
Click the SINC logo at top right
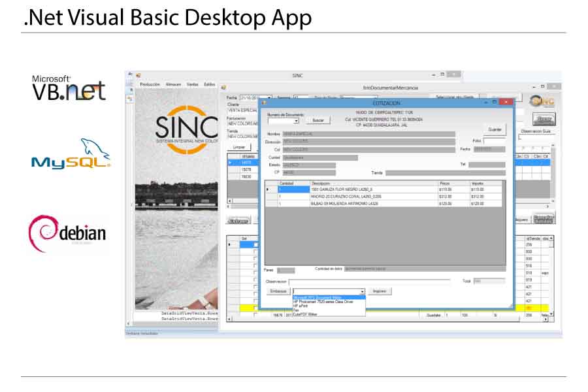point(542,101)
